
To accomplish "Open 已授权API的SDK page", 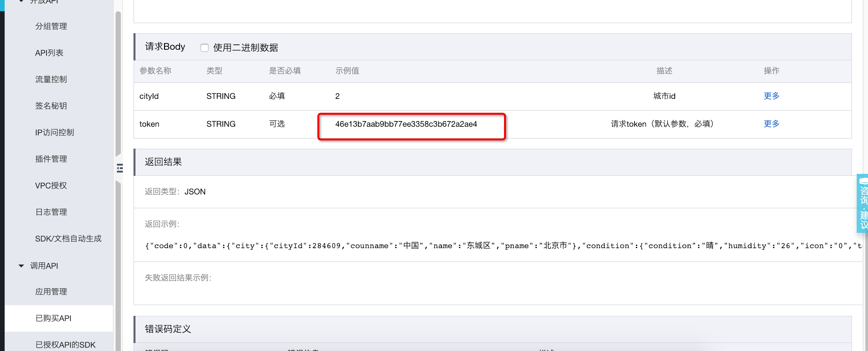I will coord(65,345).
